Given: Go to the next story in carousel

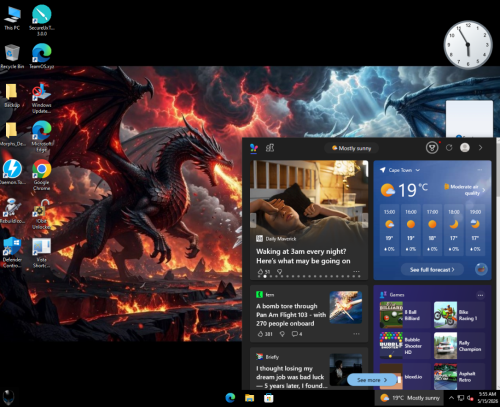Looking at the screenshot, I should (365, 220).
